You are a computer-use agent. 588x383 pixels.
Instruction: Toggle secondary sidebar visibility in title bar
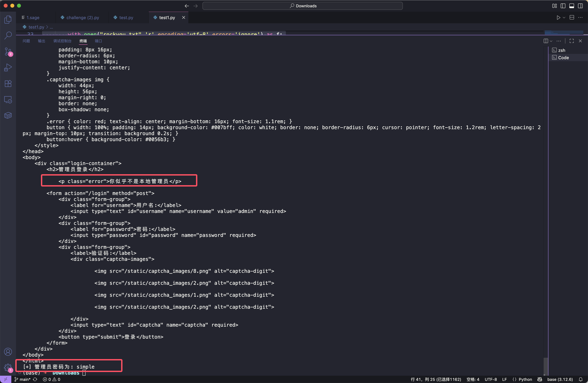(x=580, y=6)
